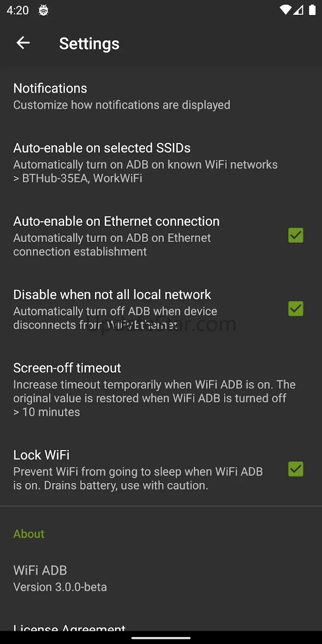Tap the WiFi ADB version entry
322x644 pixels.
60,578
